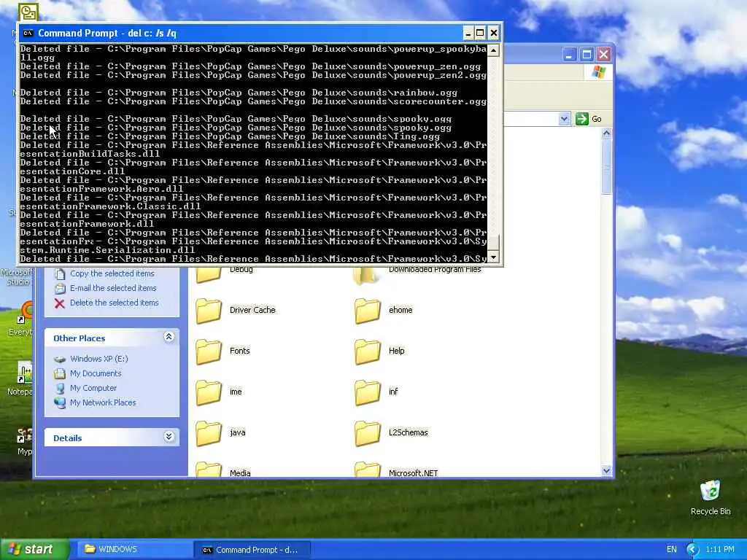Go to My Documents link
Image resolution: width=747 pixels, height=560 pixels.
pos(96,373)
